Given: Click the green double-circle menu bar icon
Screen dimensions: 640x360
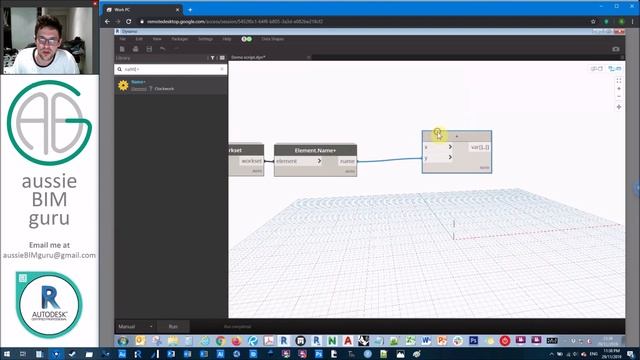Looking at the screenshot, I should click(x=247, y=39).
